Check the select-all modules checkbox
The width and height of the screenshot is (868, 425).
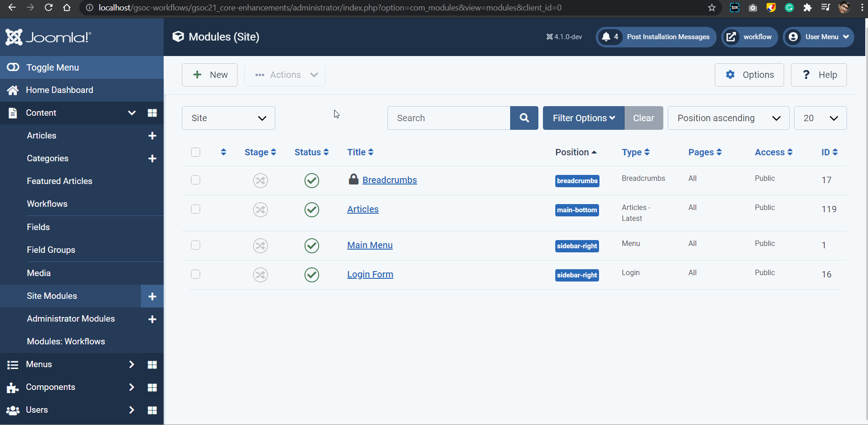pyautogui.click(x=196, y=152)
